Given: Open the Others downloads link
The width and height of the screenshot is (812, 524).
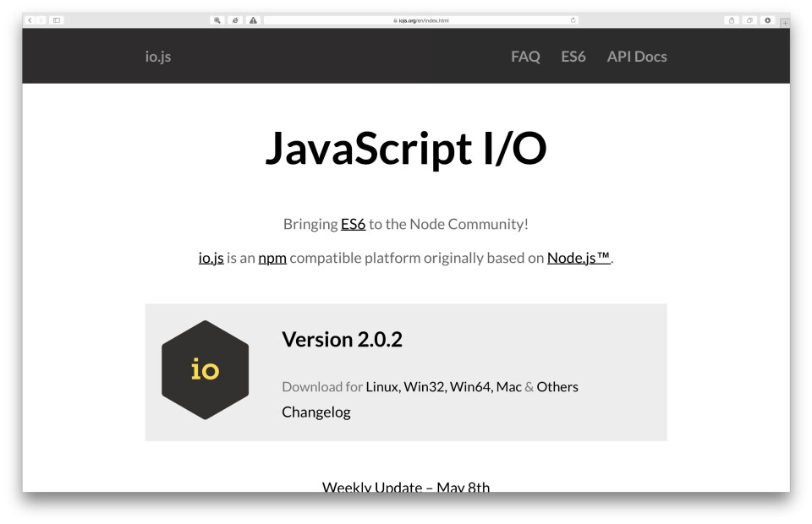Looking at the screenshot, I should [557, 387].
